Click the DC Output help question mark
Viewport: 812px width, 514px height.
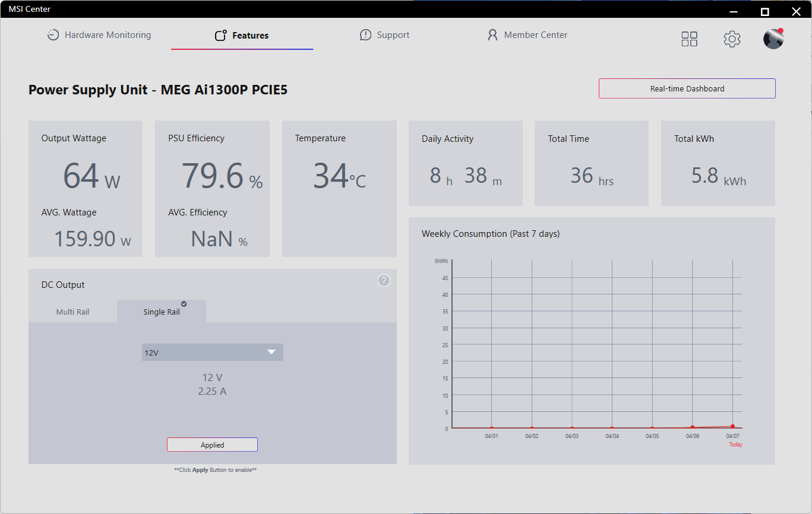pos(384,281)
